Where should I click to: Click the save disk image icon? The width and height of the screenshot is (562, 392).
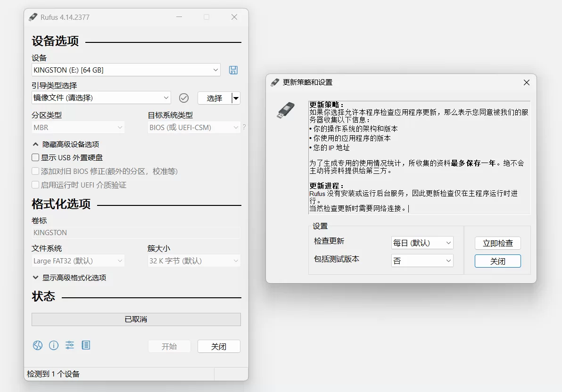click(x=233, y=70)
